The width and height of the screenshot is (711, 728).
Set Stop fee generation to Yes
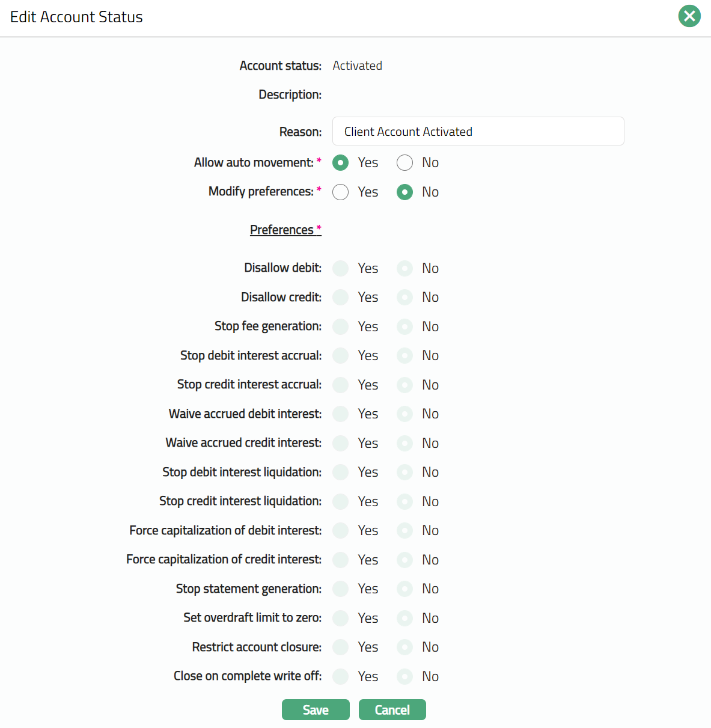pyautogui.click(x=341, y=326)
